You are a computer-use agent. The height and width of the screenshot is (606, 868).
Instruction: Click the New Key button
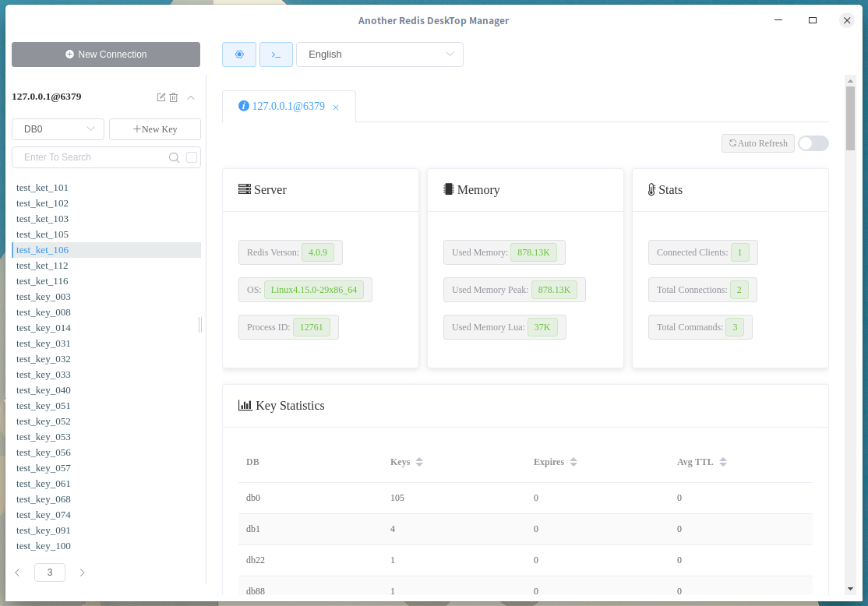[x=155, y=129]
